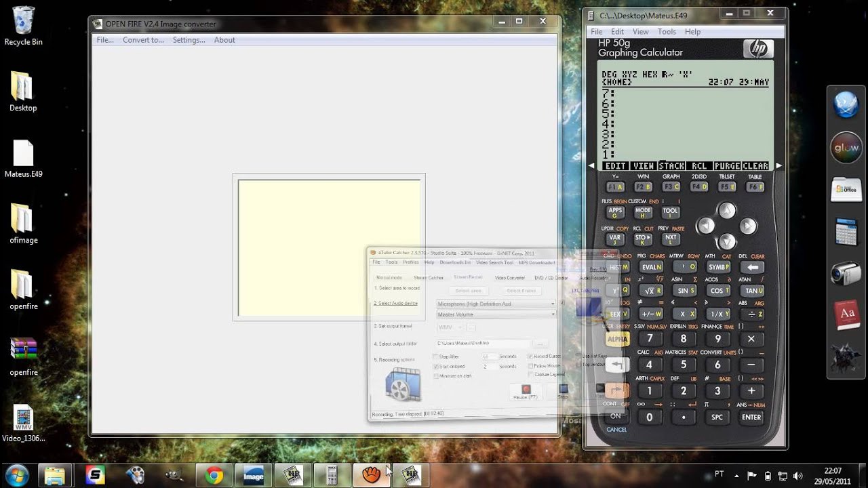Click the multiply key on the calculator

tap(751, 338)
